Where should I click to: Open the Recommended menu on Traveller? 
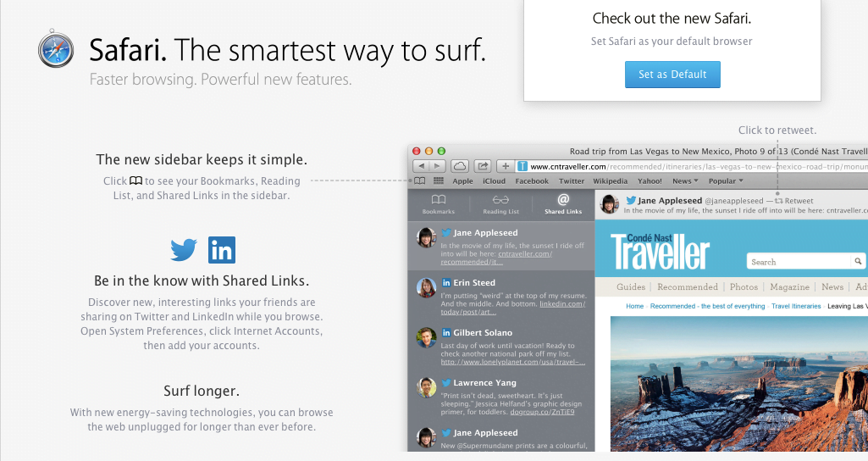click(x=688, y=286)
